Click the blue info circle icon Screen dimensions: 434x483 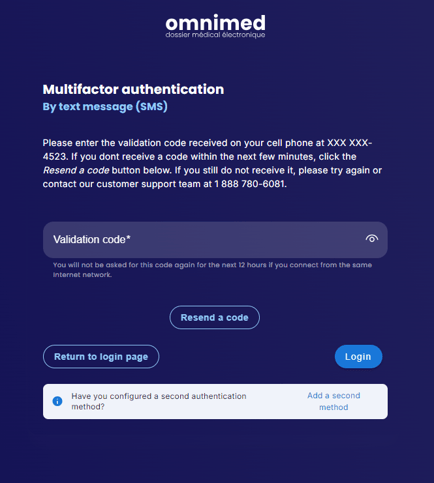tap(57, 401)
